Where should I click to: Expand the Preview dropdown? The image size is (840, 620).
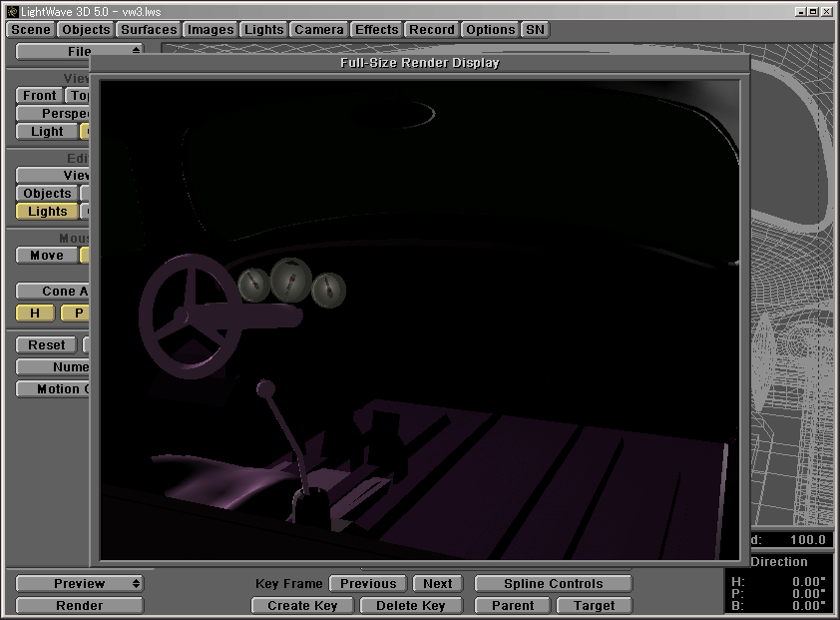(80, 584)
